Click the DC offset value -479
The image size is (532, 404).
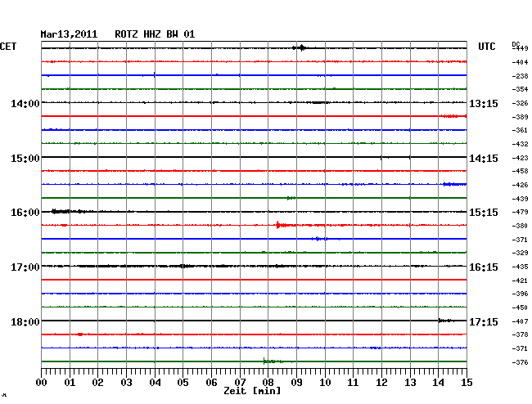point(520,212)
